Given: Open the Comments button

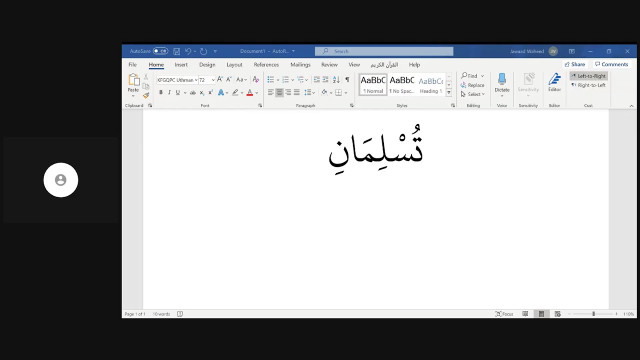Looking at the screenshot, I should (611, 64).
